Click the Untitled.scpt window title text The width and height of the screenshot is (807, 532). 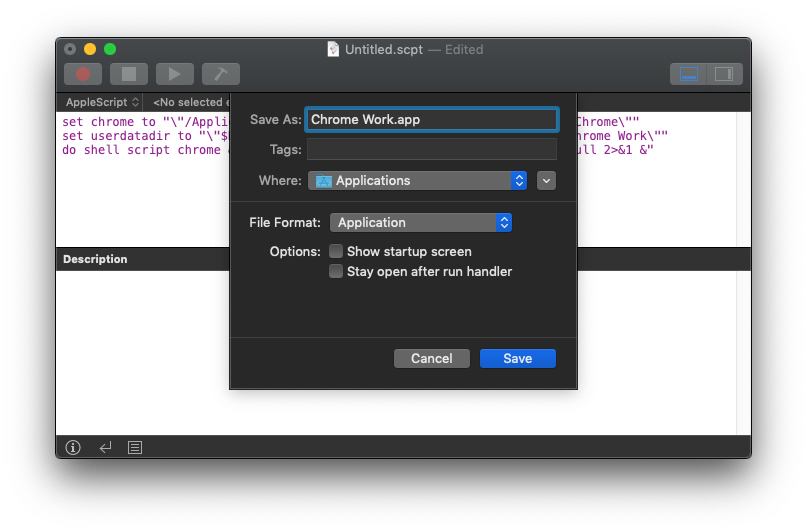click(384, 49)
